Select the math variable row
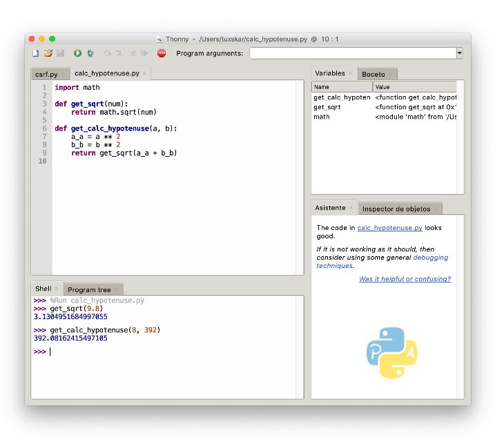Viewport: 504px width, 440px height. (x=384, y=117)
